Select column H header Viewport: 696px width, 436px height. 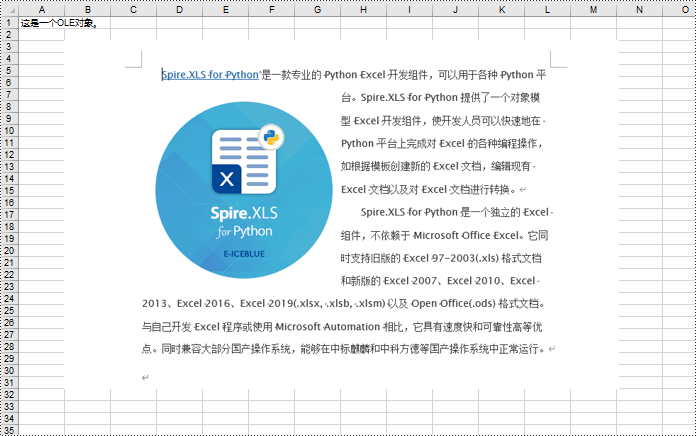tap(364, 10)
